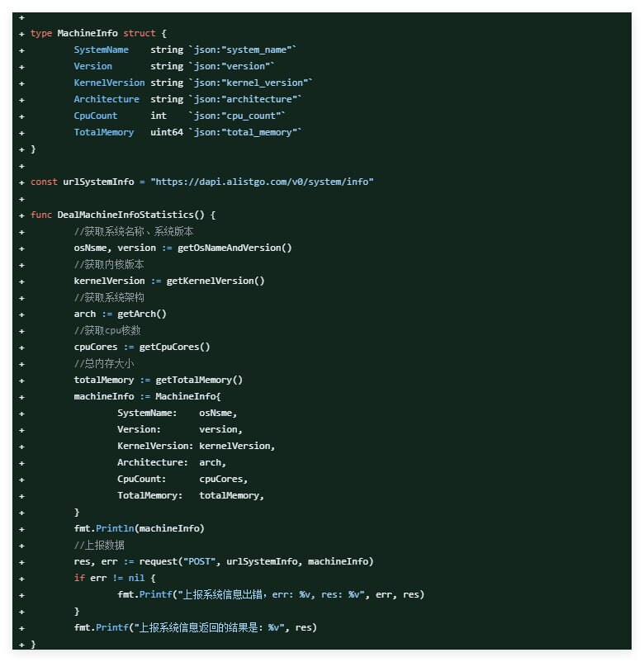
Task: Click the dapi.alistgo.com URL string
Action: (262, 182)
